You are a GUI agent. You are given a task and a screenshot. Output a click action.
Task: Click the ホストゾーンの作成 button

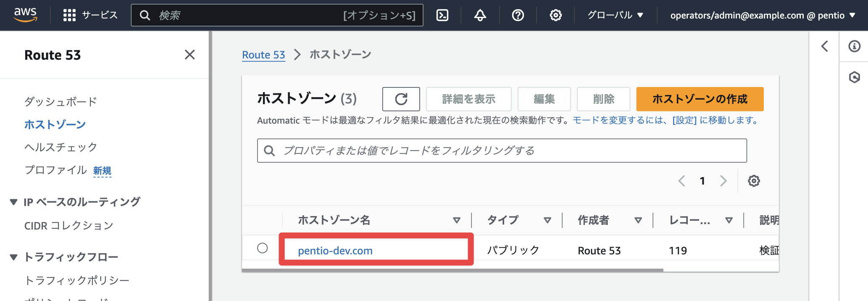(x=700, y=99)
